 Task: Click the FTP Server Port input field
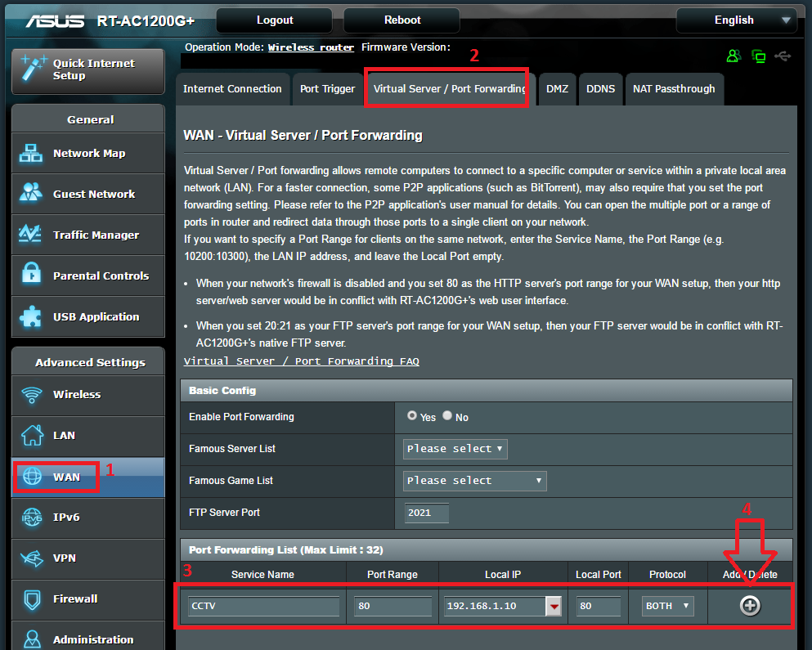point(427,513)
